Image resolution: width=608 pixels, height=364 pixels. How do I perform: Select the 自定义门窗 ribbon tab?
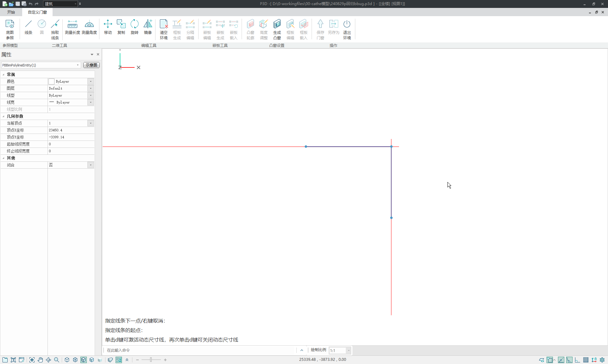37,12
